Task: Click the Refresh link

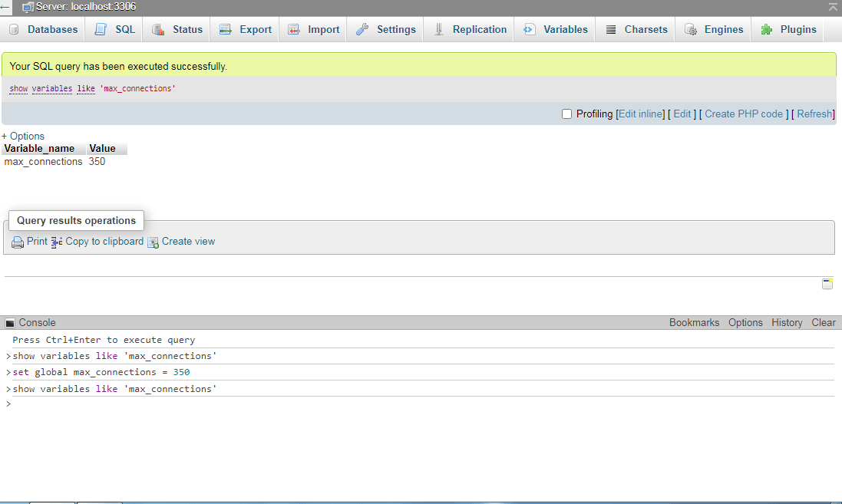Action: (814, 114)
